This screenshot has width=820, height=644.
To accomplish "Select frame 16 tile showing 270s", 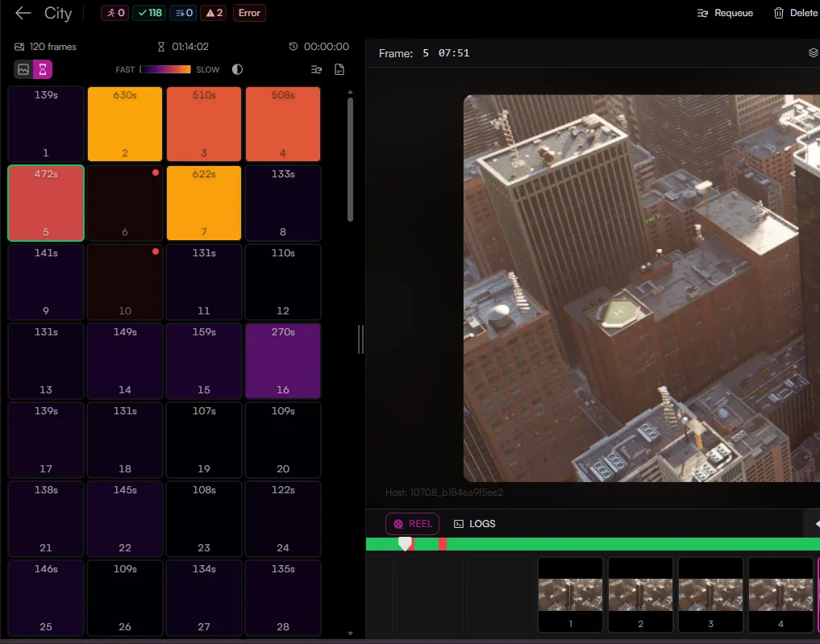I will point(283,360).
